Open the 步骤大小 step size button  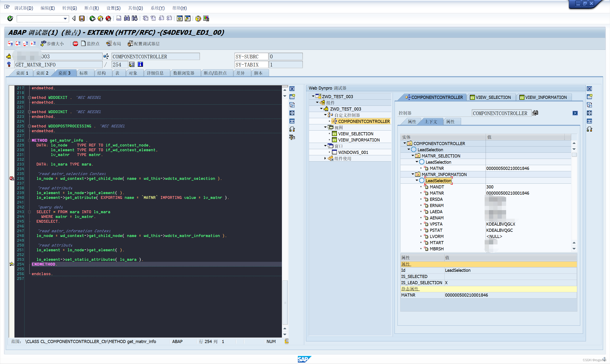52,44
